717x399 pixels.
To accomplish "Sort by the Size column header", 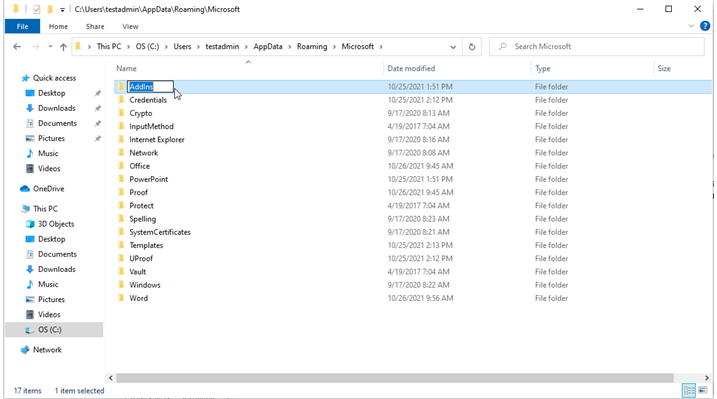I will click(664, 69).
